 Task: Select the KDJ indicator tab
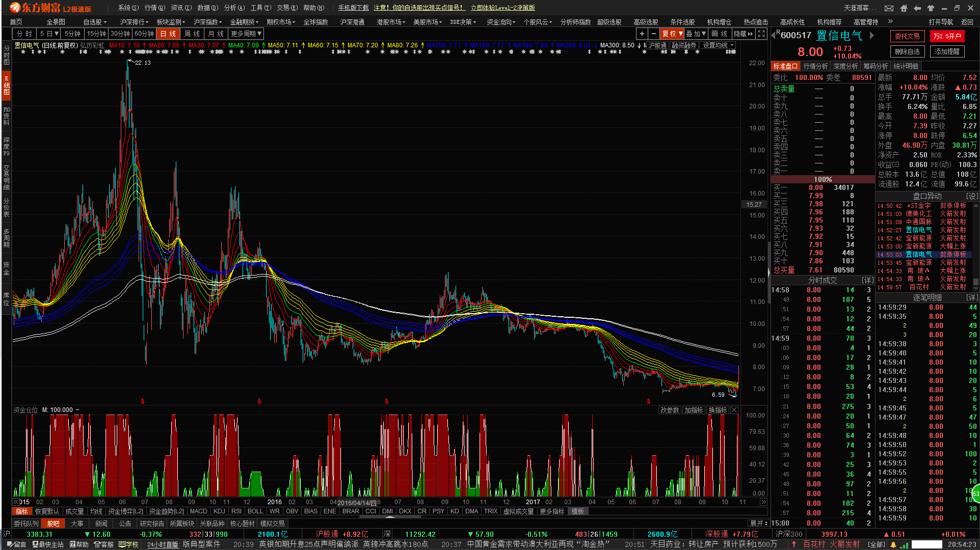[x=219, y=511]
